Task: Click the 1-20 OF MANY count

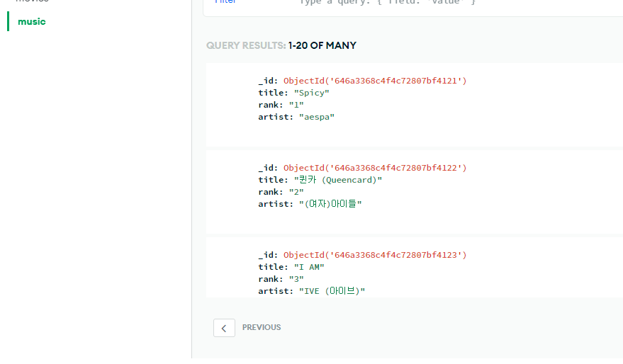Action: pyautogui.click(x=322, y=45)
